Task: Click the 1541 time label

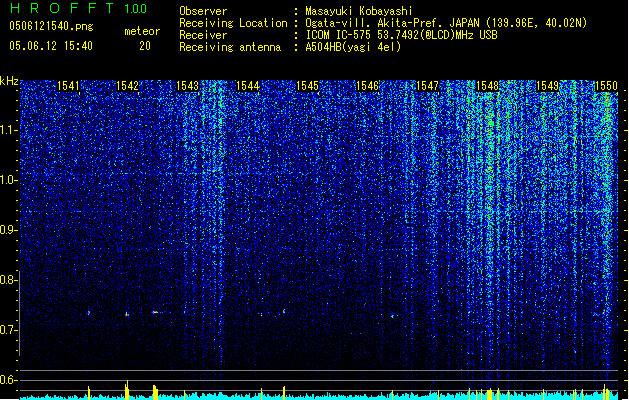Action: pos(68,86)
